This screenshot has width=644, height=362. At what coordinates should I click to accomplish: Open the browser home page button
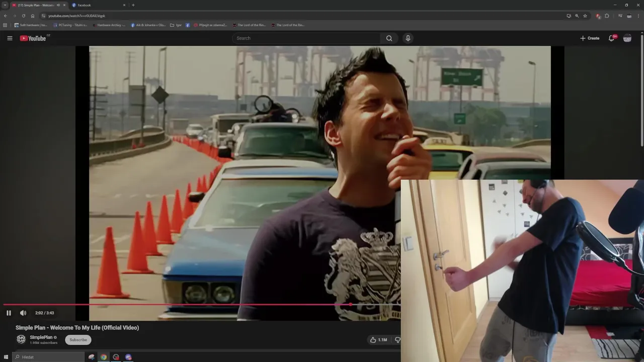click(33, 16)
